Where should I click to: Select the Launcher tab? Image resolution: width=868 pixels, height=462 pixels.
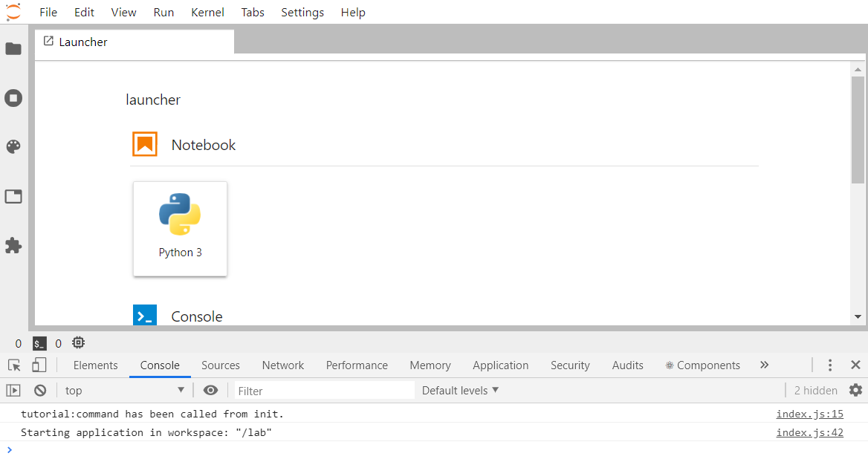click(135, 42)
